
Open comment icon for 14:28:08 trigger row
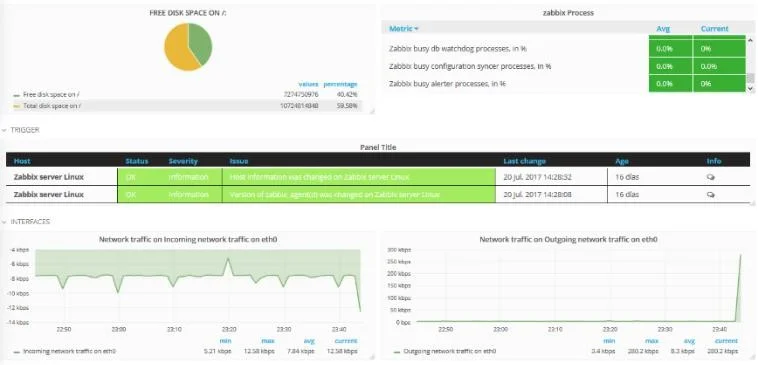[x=711, y=195]
